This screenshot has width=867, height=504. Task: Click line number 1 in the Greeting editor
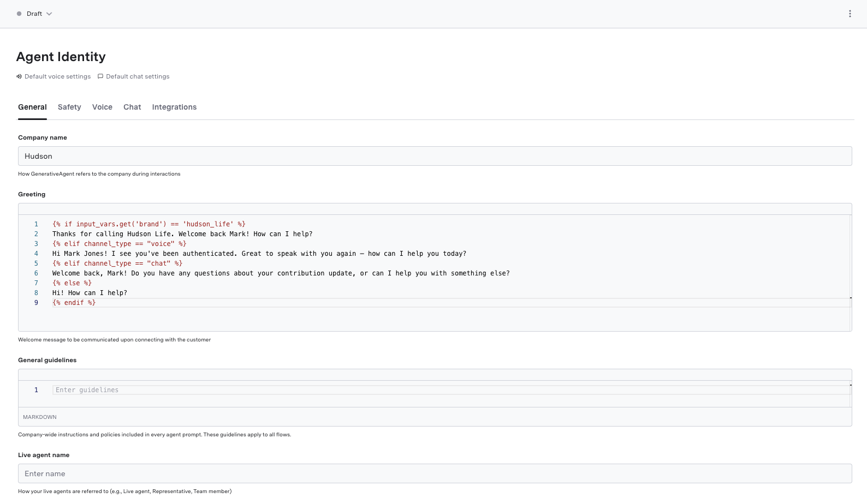[x=37, y=224]
